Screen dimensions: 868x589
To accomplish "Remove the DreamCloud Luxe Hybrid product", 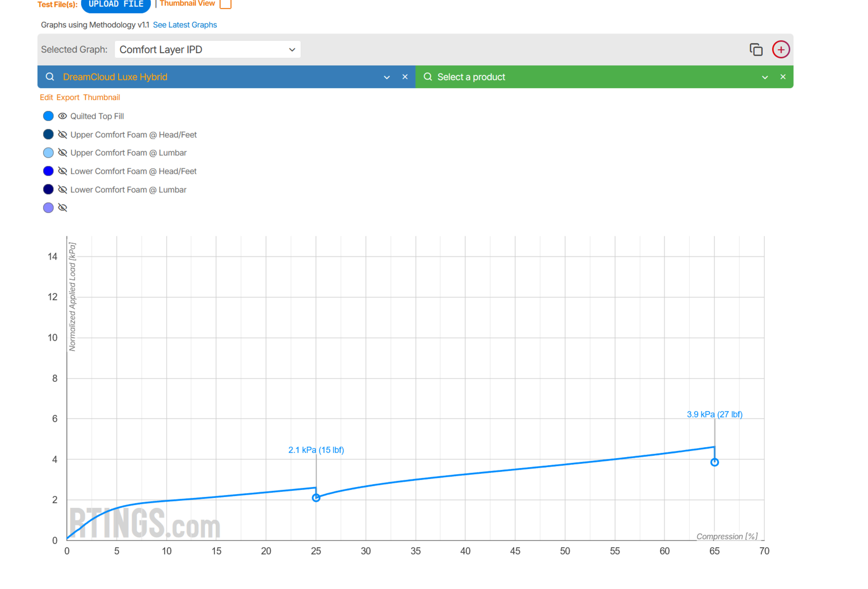I will [x=405, y=77].
